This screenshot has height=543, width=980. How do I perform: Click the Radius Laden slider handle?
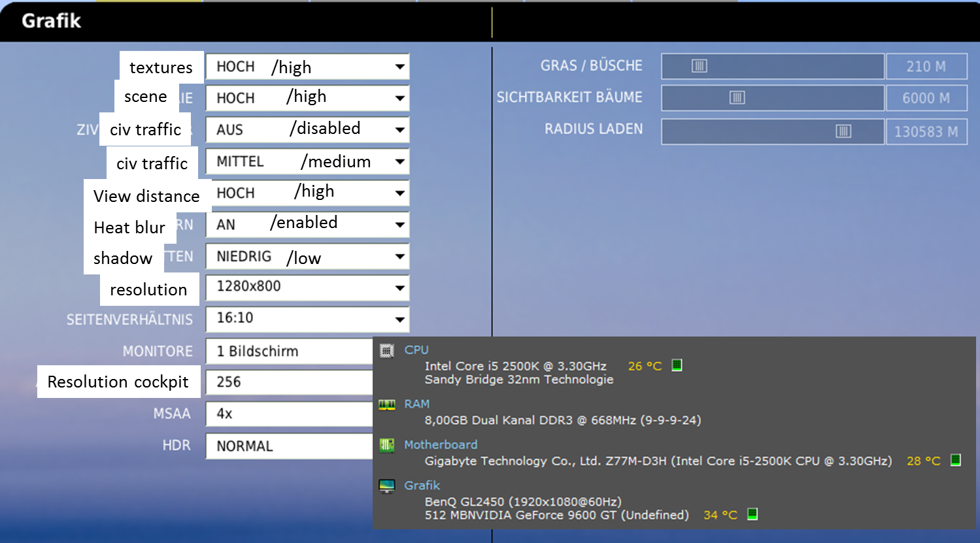[x=843, y=131]
